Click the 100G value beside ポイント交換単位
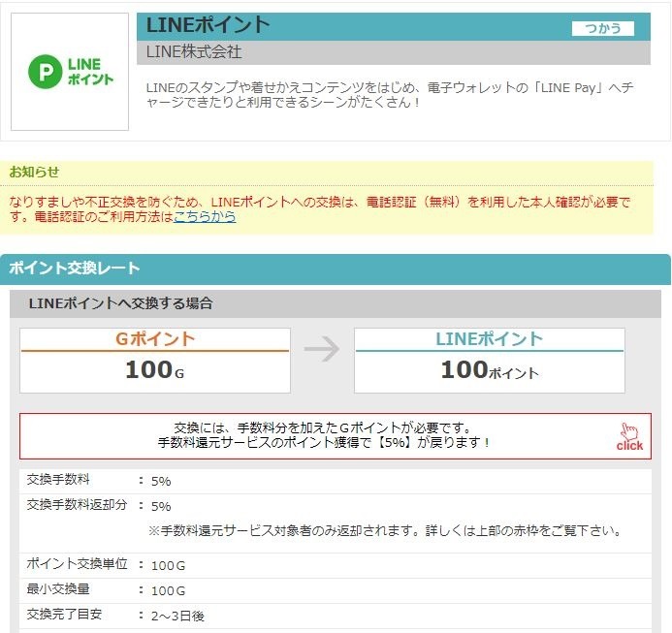 (x=168, y=566)
